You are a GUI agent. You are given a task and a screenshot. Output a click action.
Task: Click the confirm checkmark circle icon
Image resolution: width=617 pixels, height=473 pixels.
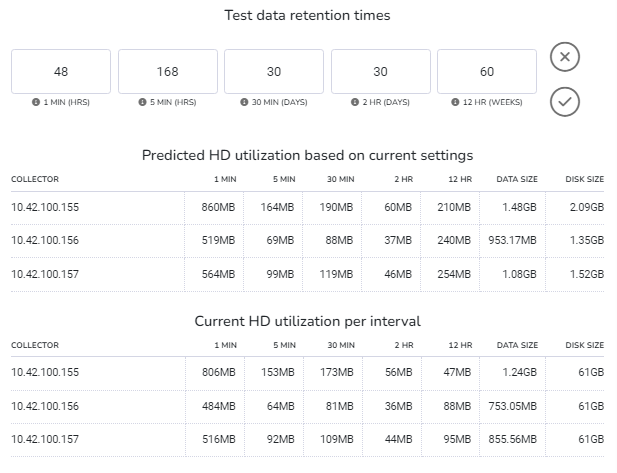565,102
